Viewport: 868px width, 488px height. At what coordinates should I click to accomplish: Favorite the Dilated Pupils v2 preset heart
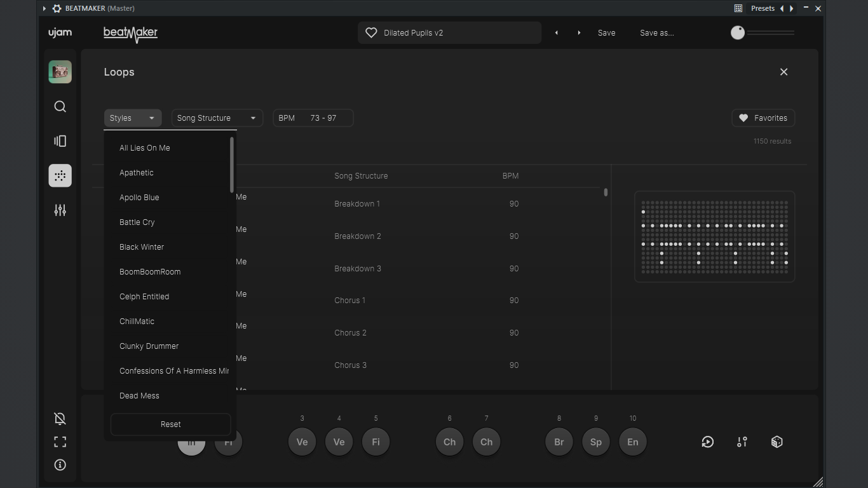[371, 33]
